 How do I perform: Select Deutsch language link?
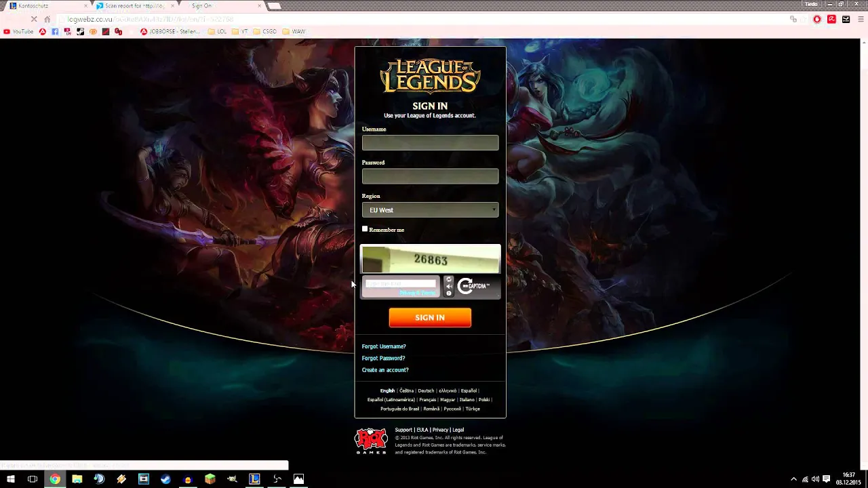(426, 390)
